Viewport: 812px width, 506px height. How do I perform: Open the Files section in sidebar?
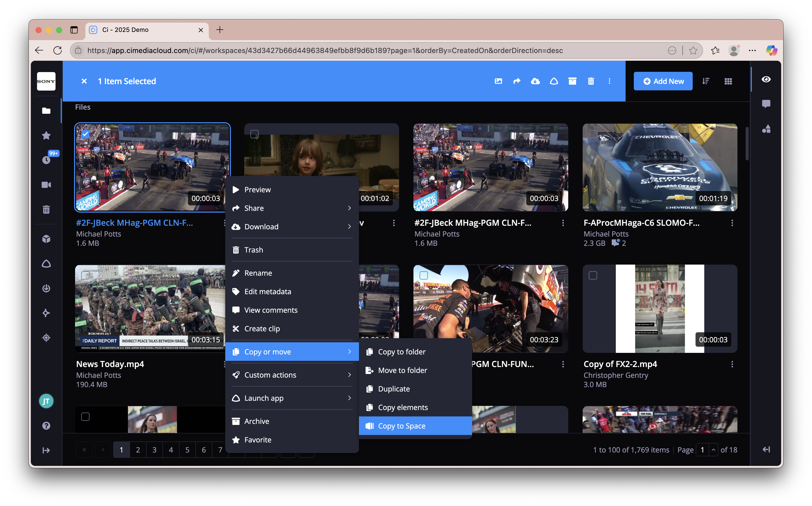click(x=46, y=111)
